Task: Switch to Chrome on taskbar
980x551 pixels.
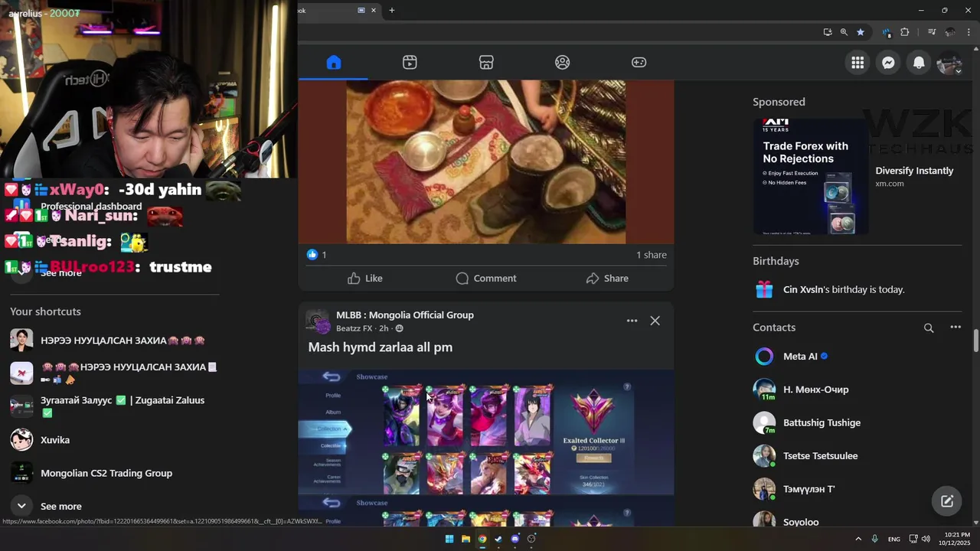Action: coord(482,539)
